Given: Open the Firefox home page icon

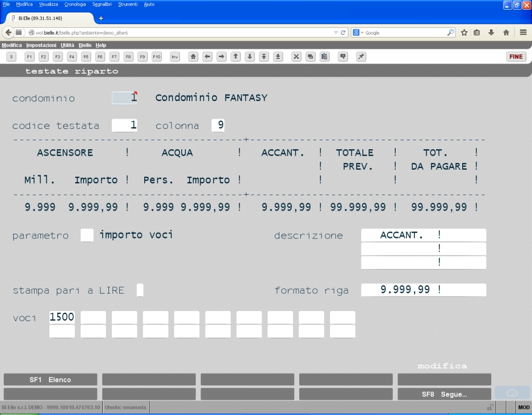Looking at the screenshot, I should pyautogui.click(x=506, y=32).
